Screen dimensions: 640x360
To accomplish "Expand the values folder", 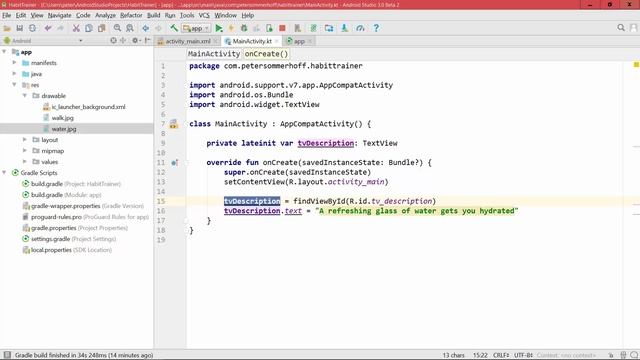I will (24, 162).
